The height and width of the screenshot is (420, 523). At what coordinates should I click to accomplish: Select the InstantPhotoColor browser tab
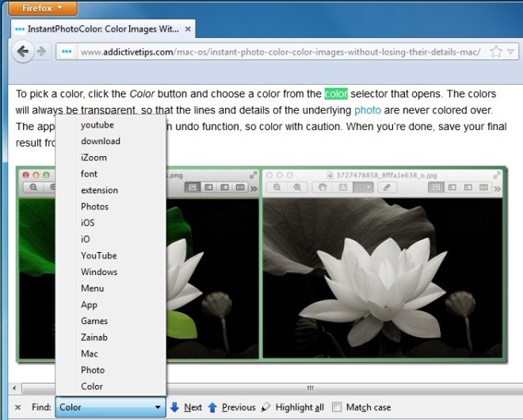[x=103, y=29]
